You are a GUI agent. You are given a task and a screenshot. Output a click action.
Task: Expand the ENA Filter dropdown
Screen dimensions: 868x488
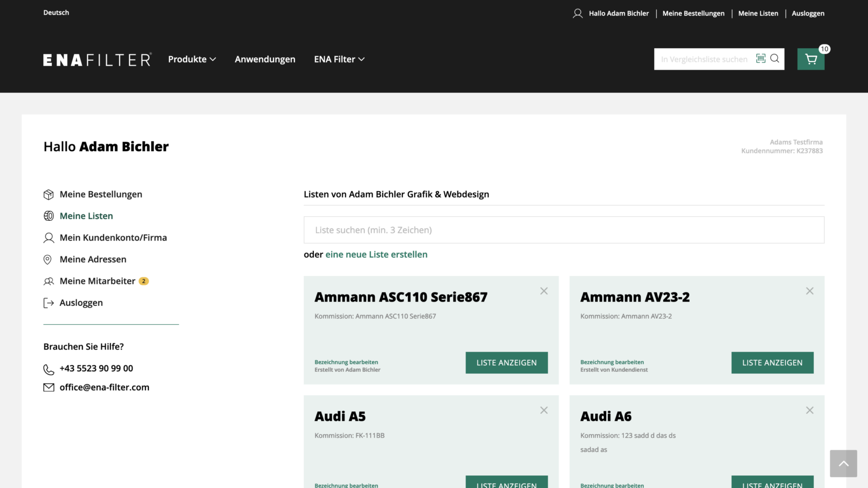click(x=339, y=59)
